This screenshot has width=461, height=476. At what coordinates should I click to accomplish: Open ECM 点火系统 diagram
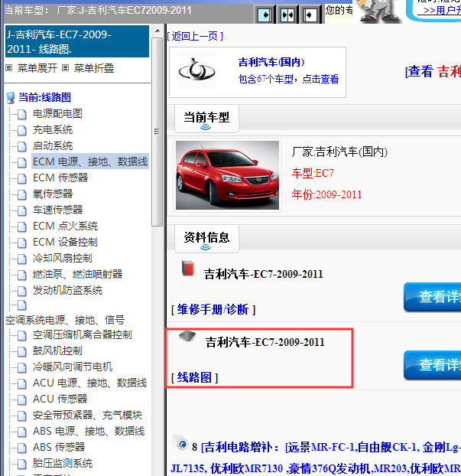[x=65, y=226]
